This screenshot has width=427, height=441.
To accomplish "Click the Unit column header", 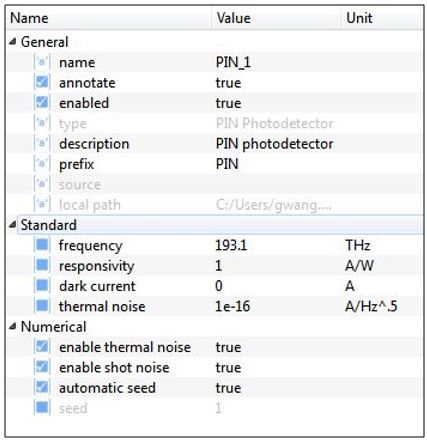I will pos(382,18).
